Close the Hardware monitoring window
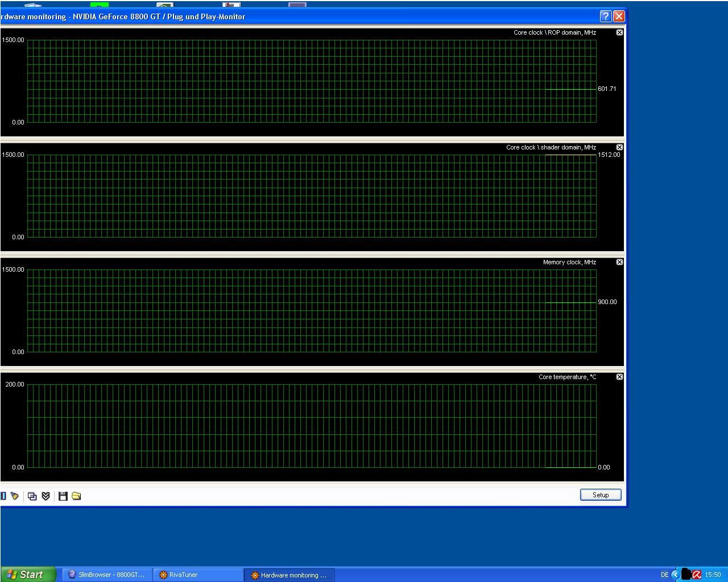Viewport: 728px width, 582px height. [x=619, y=16]
